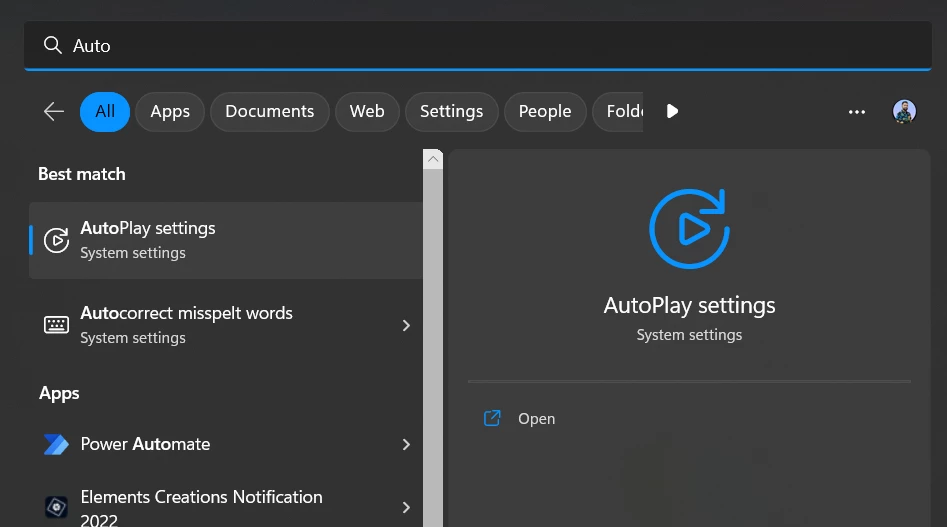The width and height of the screenshot is (947, 527).
Task: Select the All filter tab
Action: pyautogui.click(x=105, y=112)
